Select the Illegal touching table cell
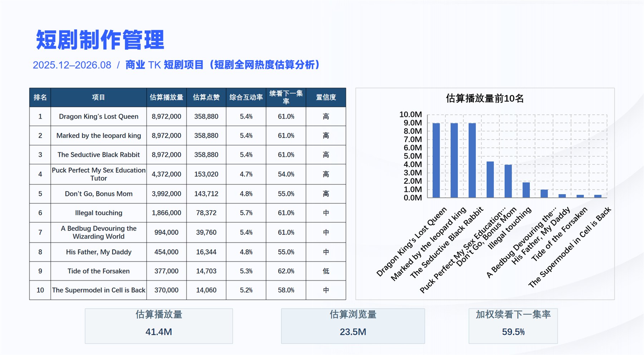 [x=98, y=213]
